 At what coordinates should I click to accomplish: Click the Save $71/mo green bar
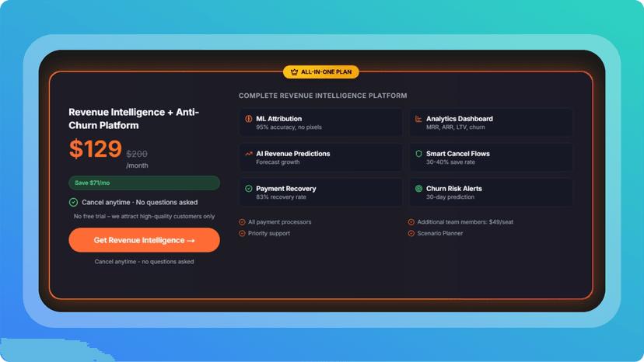pyautogui.click(x=144, y=183)
